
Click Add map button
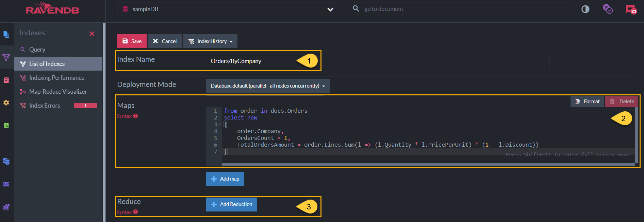225,179
